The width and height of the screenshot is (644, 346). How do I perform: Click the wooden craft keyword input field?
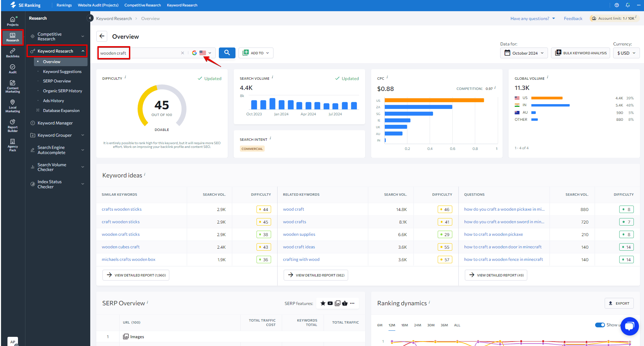(139, 53)
